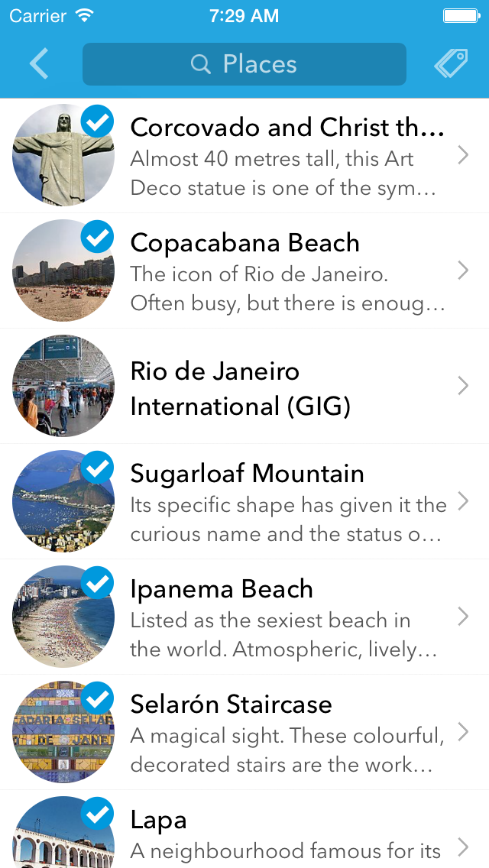Select the Selarón Staircase thumbnail
The width and height of the screenshot is (489, 868).
61,734
